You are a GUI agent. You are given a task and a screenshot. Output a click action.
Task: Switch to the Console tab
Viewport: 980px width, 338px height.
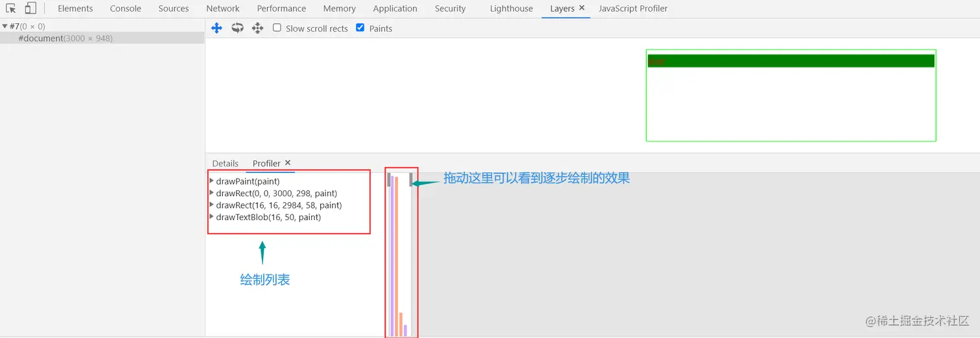pos(126,8)
